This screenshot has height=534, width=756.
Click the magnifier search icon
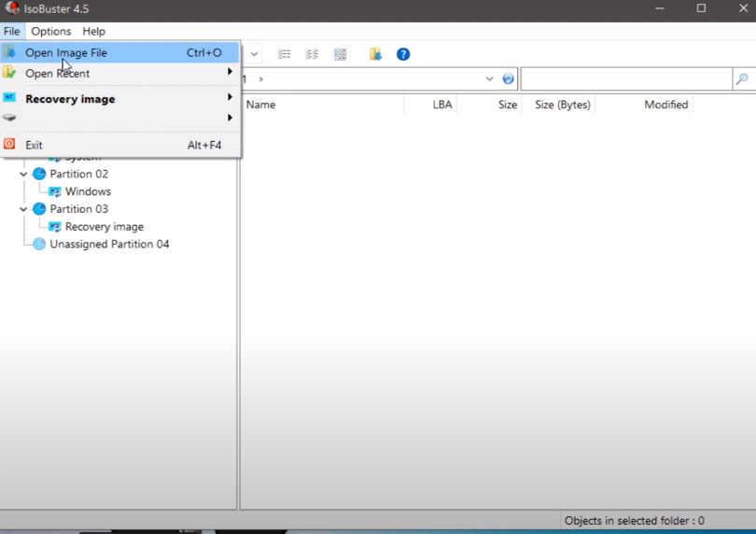pyautogui.click(x=742, y=79)
